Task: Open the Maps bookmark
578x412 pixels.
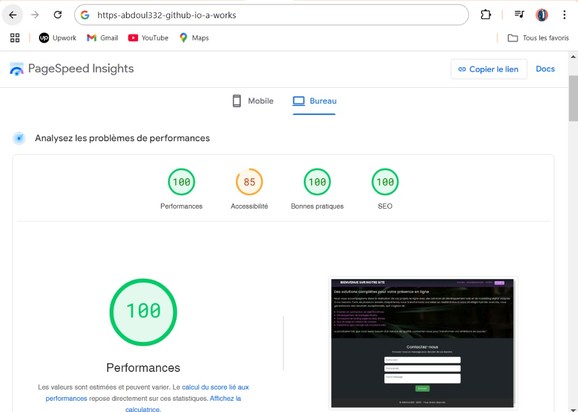Action: coord(194,38)
